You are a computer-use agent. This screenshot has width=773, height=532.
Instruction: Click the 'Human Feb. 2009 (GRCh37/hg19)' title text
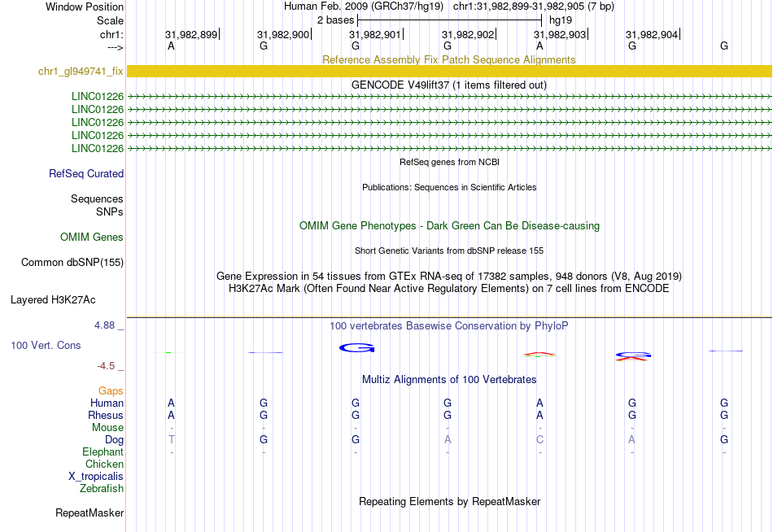(x=364, y=7)
